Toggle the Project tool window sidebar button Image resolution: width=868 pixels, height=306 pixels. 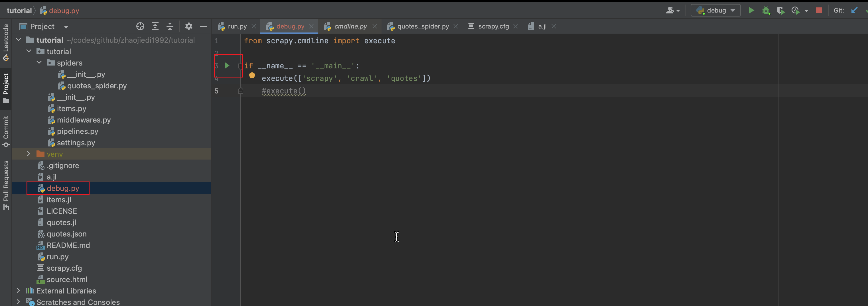[x=6, y=89]
